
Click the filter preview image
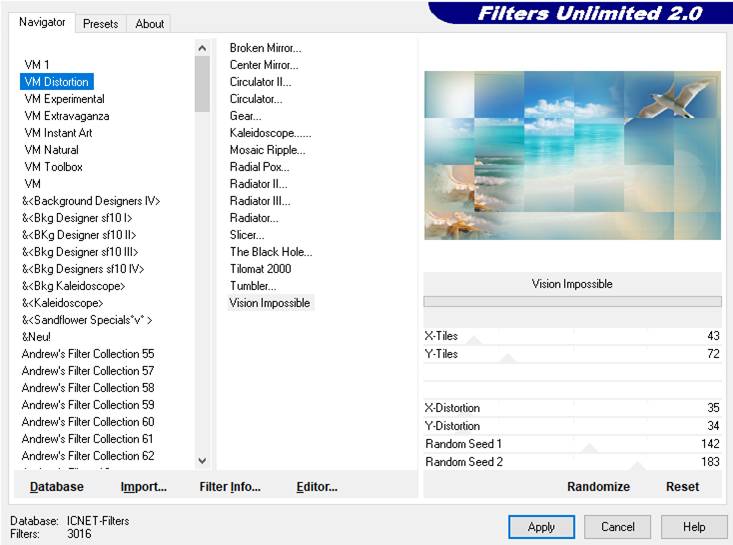(572, 155)
